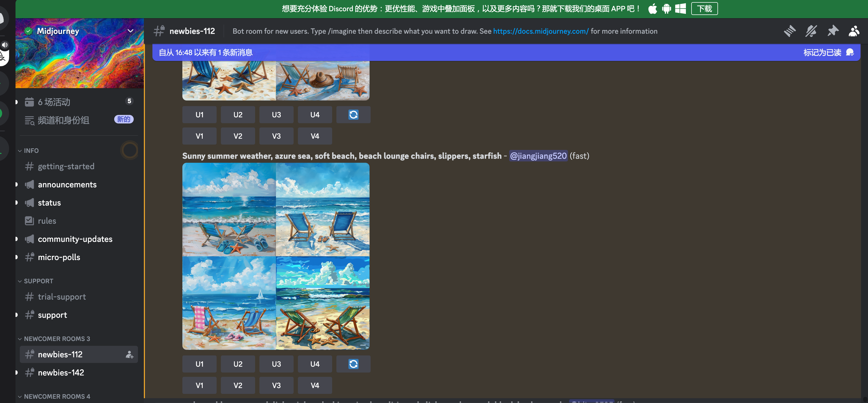Open getting-started channel
This screenshot has height=403, width=868.
click(79, 166)
